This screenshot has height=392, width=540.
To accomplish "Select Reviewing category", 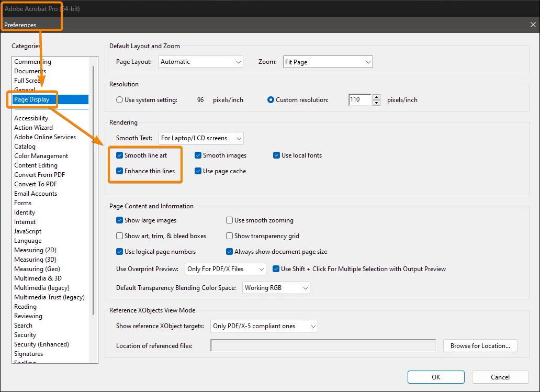I will 28,316.
